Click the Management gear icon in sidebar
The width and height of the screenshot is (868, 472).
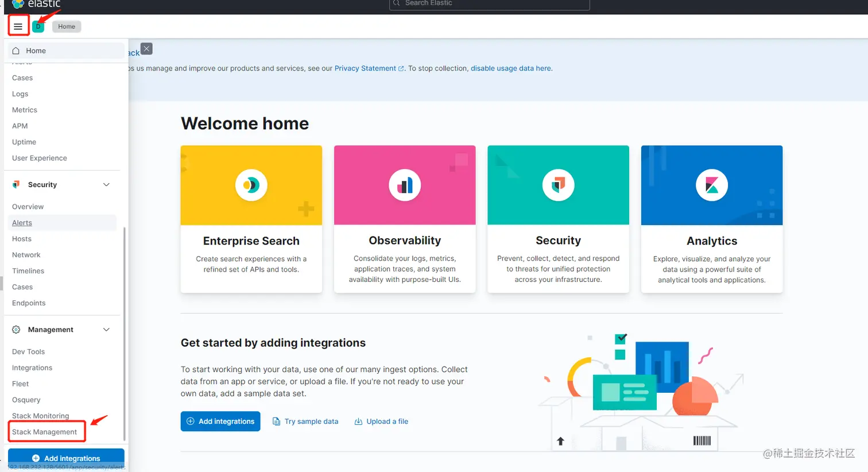tap(16, 330)
